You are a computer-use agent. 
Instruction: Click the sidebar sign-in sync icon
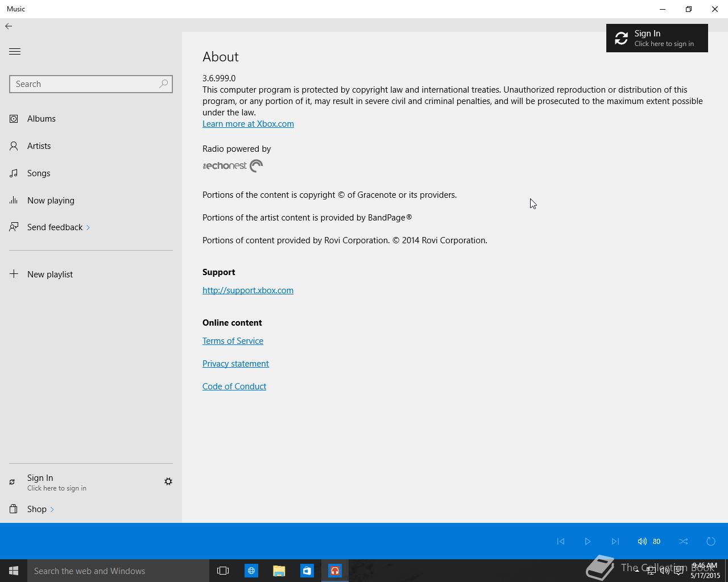(12, 482)
